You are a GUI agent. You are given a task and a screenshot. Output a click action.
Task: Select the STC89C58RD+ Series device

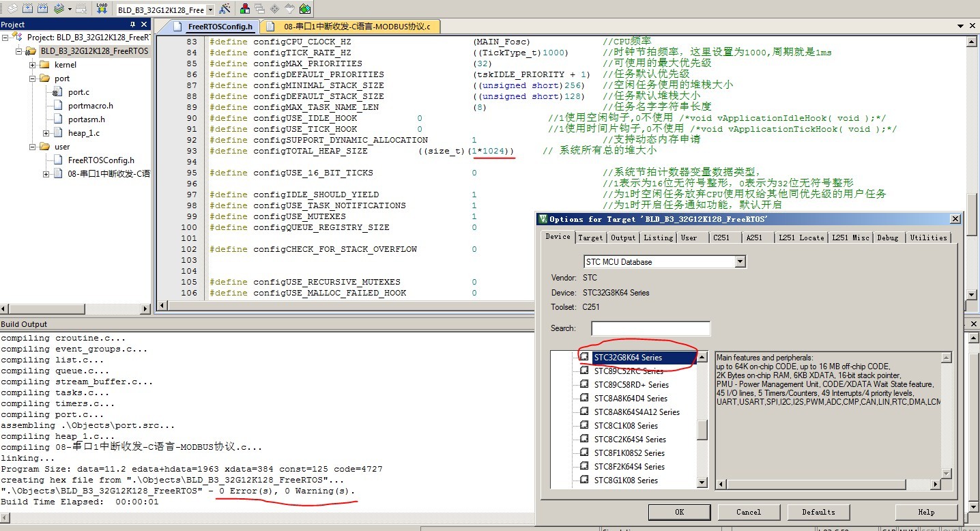pyautogui.click(x=631, y=385)
